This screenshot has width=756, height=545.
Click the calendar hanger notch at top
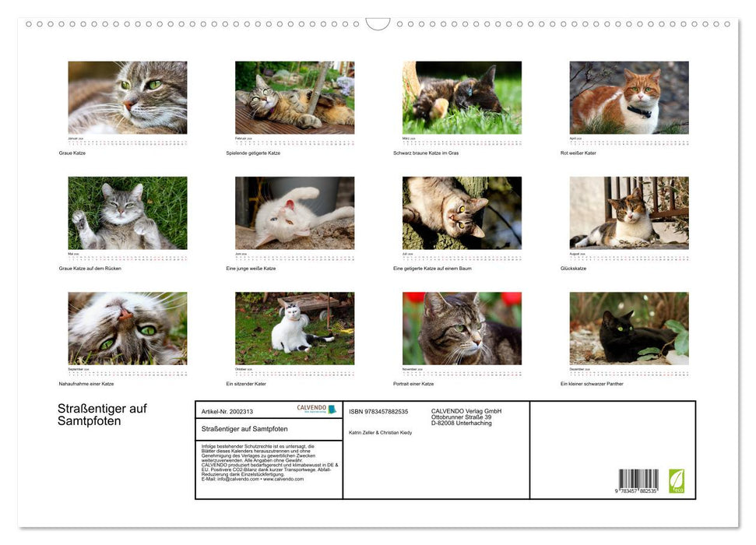(x=378, y=24)
